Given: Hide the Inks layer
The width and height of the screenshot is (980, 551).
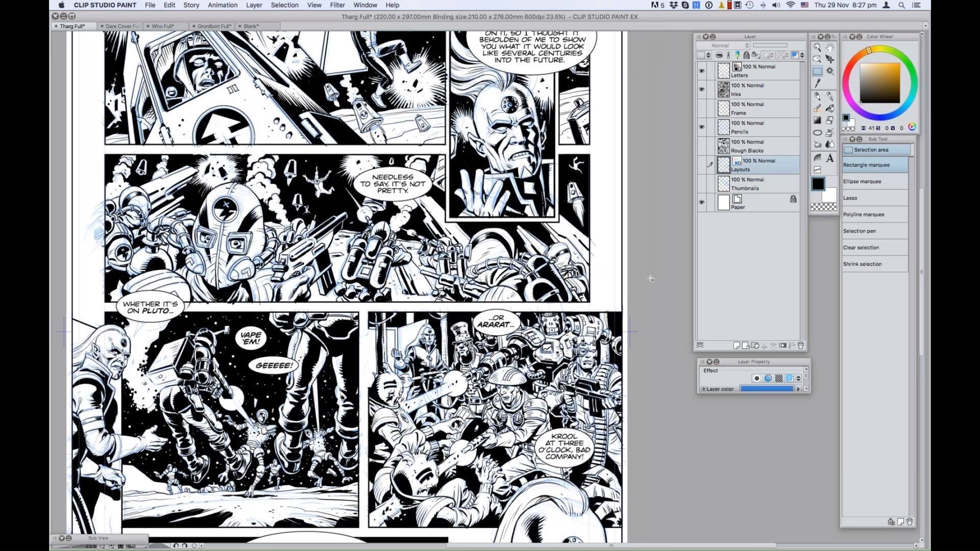Looking at the screenshot, I should (701, 89).
